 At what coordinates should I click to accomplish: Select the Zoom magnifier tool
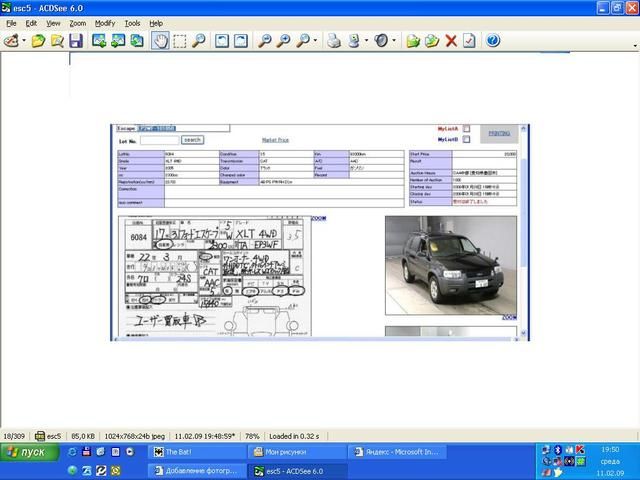[199, 40]
